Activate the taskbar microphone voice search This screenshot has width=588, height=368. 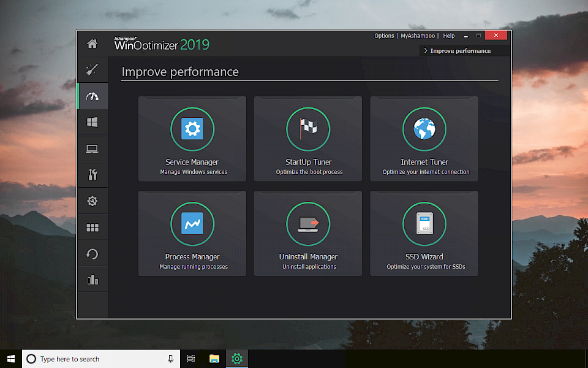click(x=171, y=359)
